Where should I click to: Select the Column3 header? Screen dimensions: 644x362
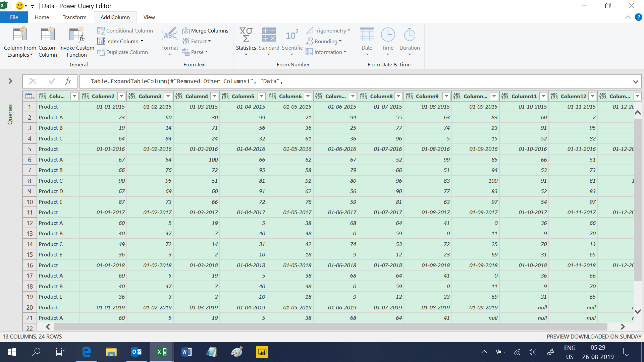pos(150,96)
